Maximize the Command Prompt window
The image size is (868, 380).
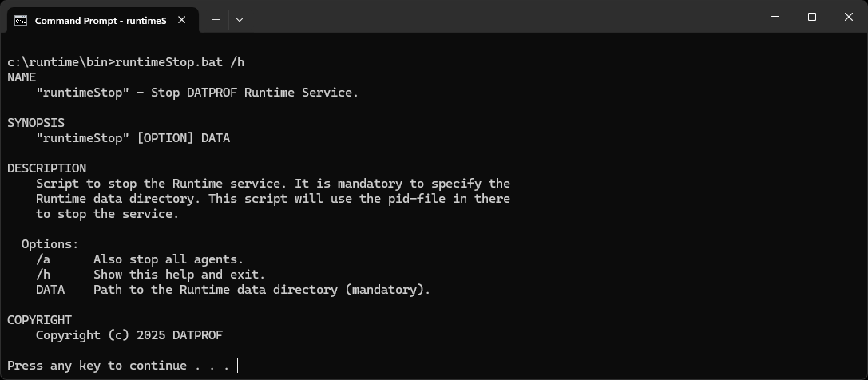(812, 17)
